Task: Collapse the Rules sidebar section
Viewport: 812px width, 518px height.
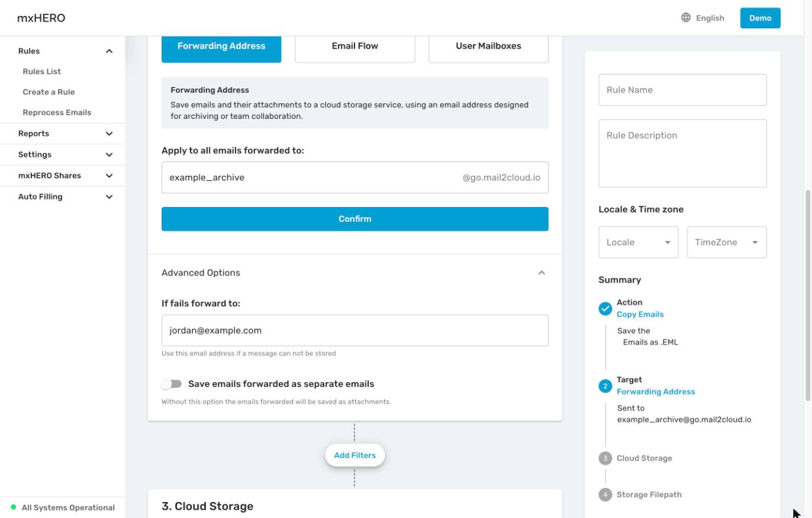Action: click(x=109, y=51)
